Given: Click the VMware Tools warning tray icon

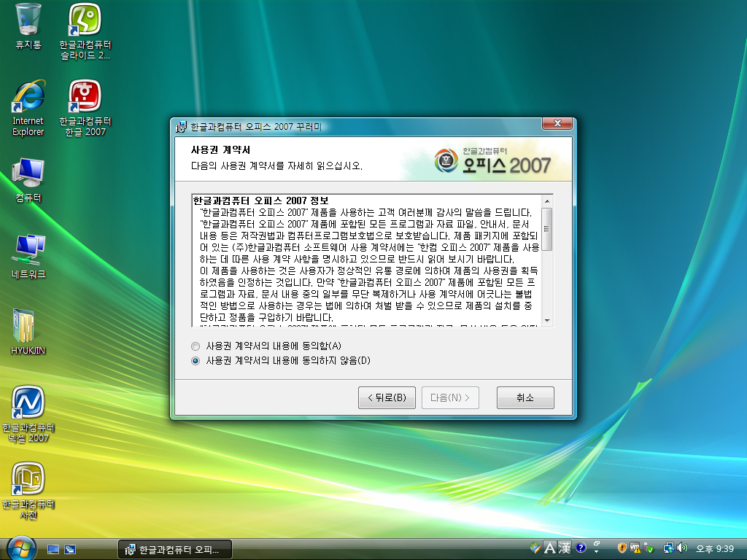Looking at the screenshot, I should click(x=635, y=548).
